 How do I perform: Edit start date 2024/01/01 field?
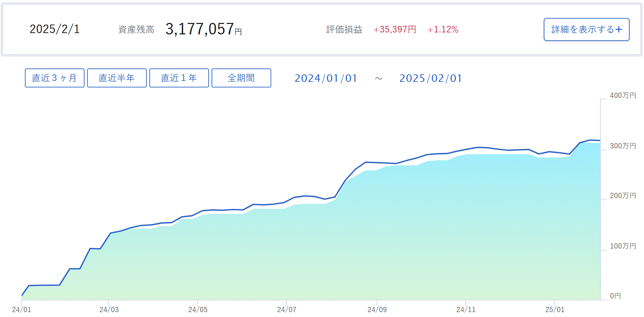(326, 78)
